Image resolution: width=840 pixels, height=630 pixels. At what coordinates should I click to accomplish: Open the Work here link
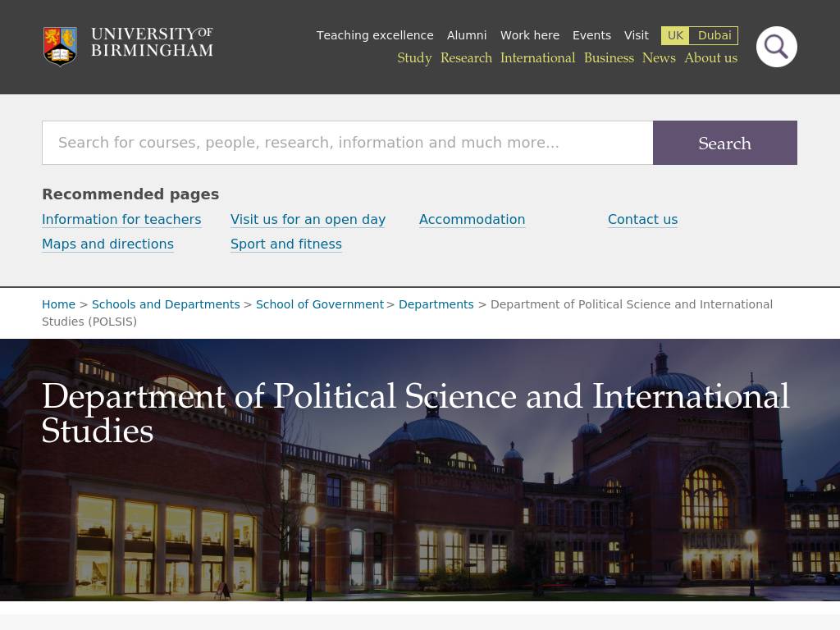(x=530, y=35)
